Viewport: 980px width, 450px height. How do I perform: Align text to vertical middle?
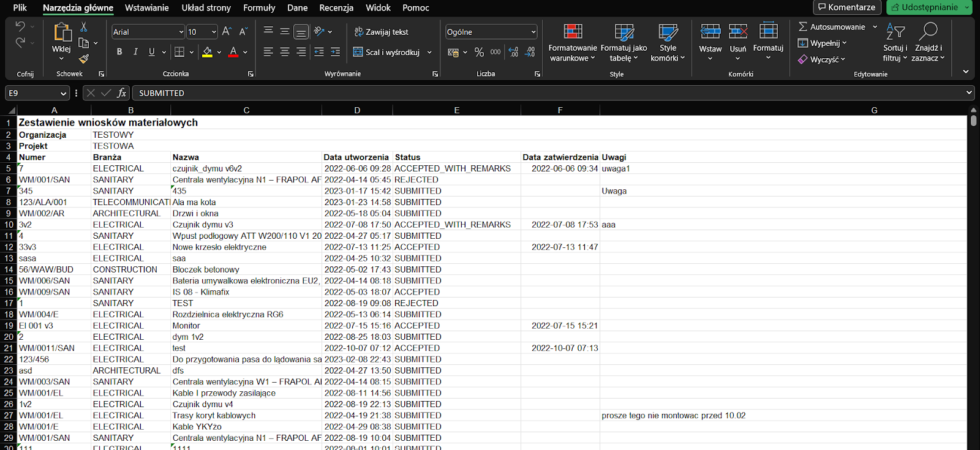(285, 31)
